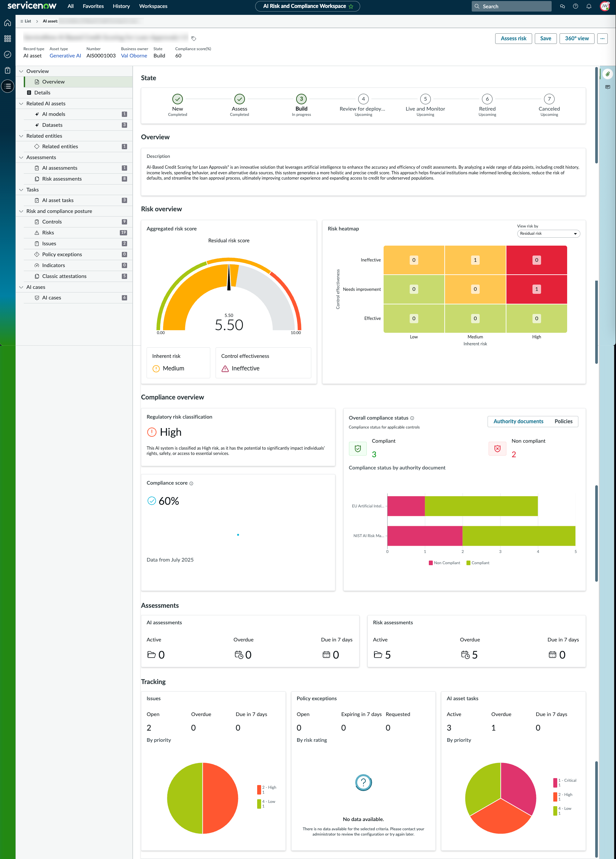Image resolution: width=616 pixels, height=859 pixels.
Task: Open the View risk by dropdown
Action: pos(548,234)
